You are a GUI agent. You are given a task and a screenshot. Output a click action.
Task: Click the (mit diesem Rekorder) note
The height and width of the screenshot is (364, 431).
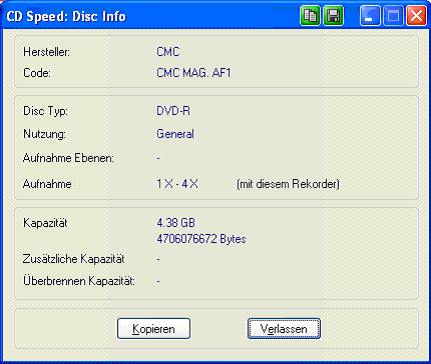click(x=288, y=184)
